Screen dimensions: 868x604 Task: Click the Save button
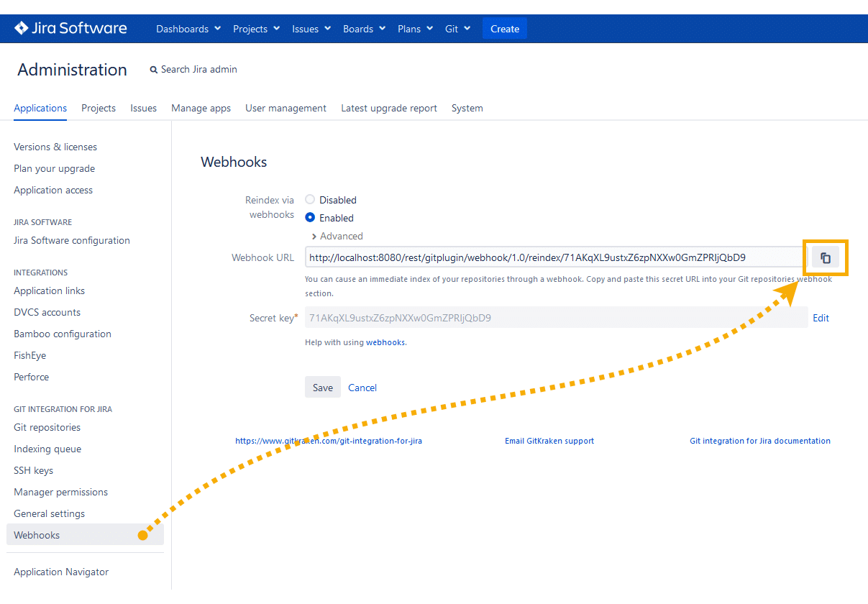pos(323,387)
